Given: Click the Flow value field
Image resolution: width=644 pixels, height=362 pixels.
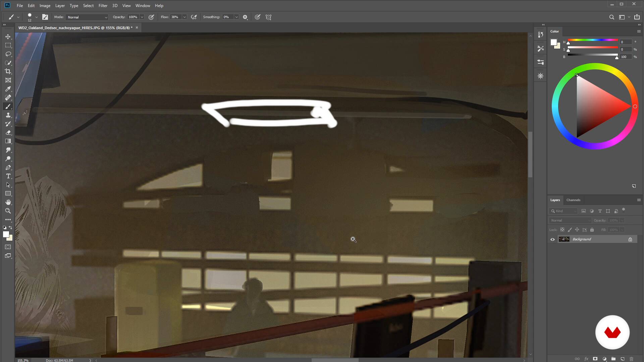Looking at the screenshot, I should pos(176,17).
